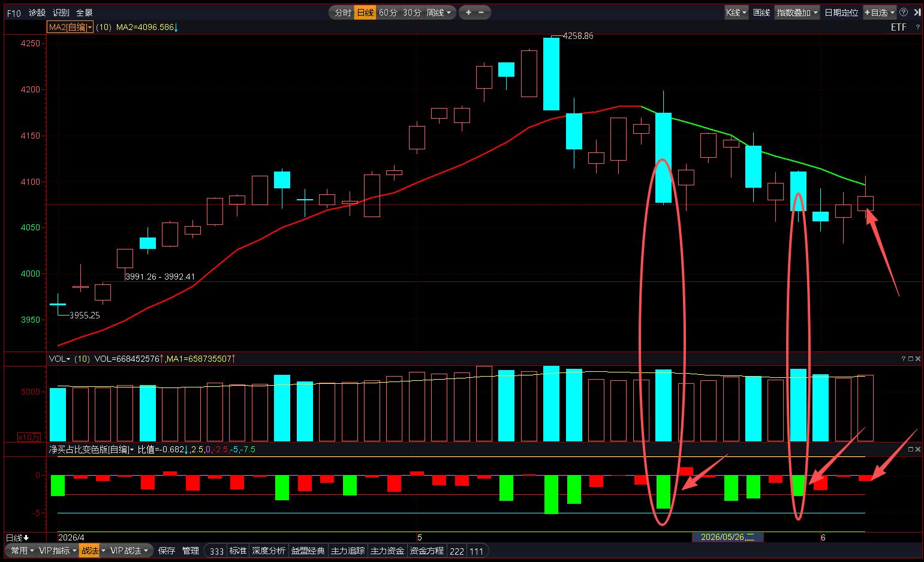Expand the VIP战法 dropdown
The height and width of the screenshot is (562, 924).
pyautogui.click(x=130, y=551)
